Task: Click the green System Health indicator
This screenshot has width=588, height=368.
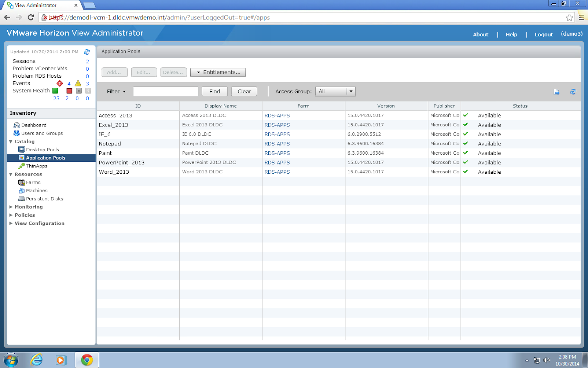Action: [55, 91]
